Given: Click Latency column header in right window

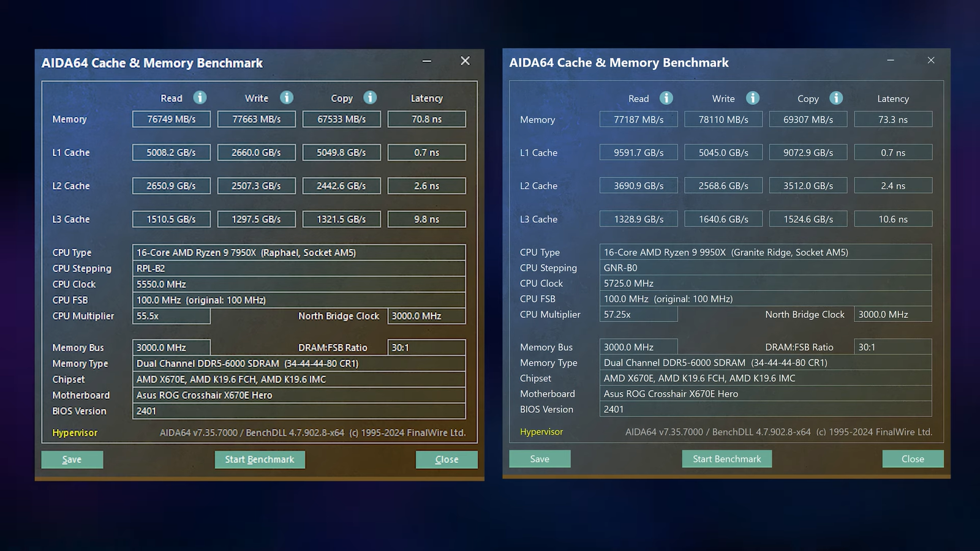Looking at the screenshot, I should 893,99.
